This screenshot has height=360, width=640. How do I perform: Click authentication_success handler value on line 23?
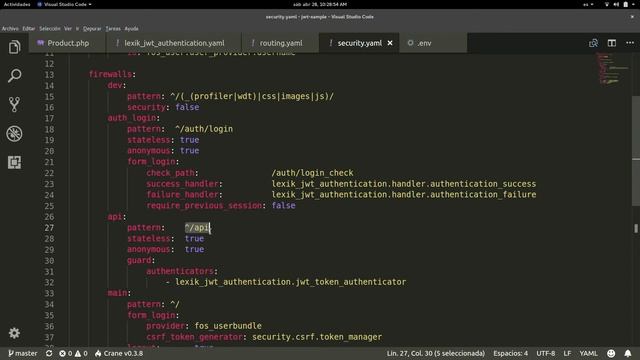(x=404, y=184)
